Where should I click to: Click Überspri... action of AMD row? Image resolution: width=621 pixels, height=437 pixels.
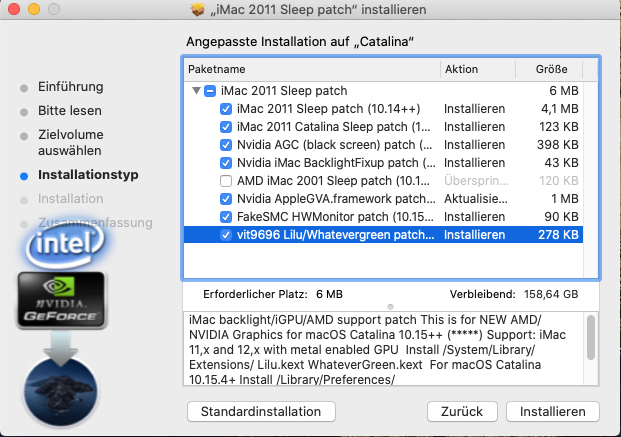pos(476,181)
